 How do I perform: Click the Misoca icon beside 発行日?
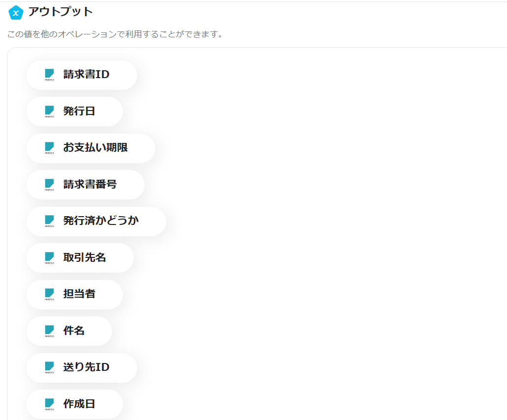(49, 111)
